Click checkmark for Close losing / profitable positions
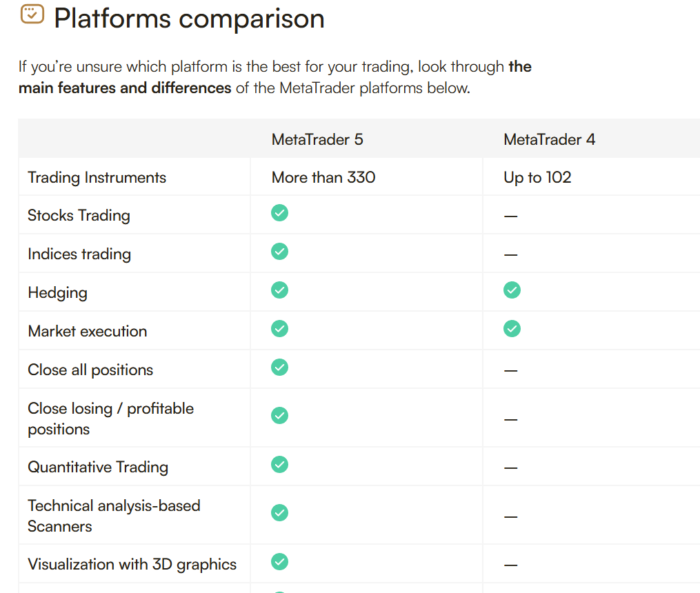The width and height of the screenshot is (700, 593). click(x=279, y=415)
